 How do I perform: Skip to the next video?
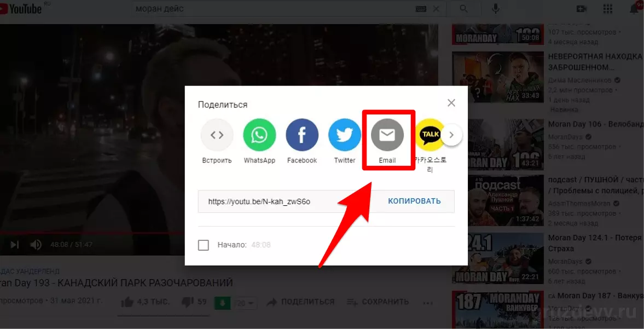[x=15, y=245]
